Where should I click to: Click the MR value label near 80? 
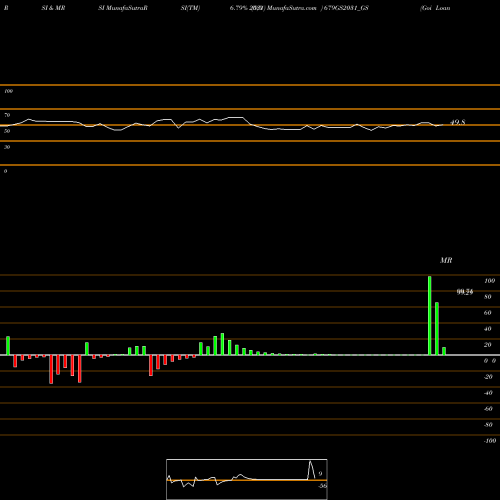pos(465,292)
